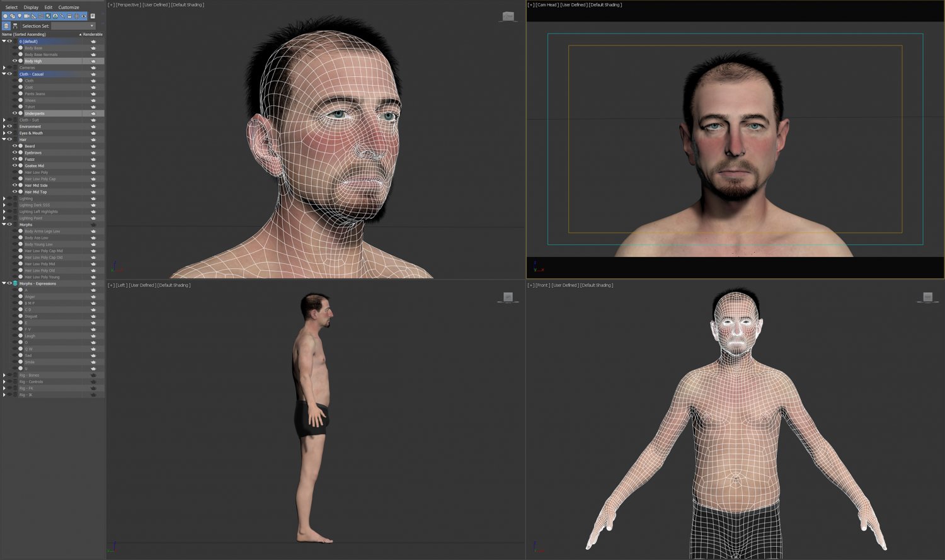Expand the Rig - Bones layer
The height and width of the screenshot is (560, 945).
(4, 375)
